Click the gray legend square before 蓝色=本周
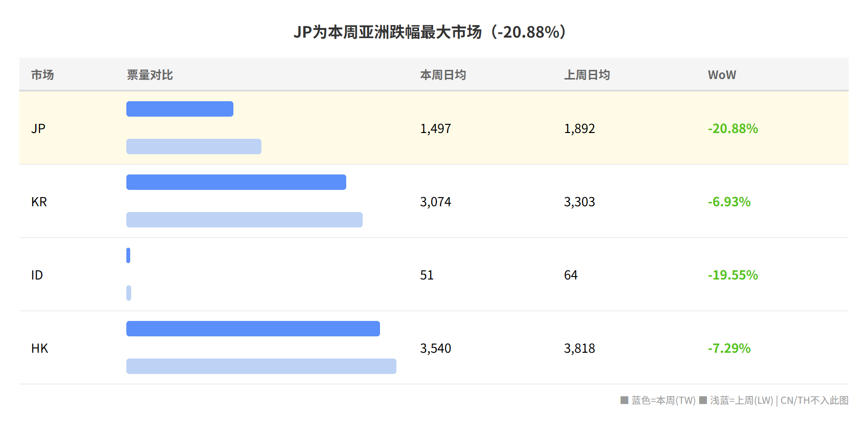 coord(624,400)
